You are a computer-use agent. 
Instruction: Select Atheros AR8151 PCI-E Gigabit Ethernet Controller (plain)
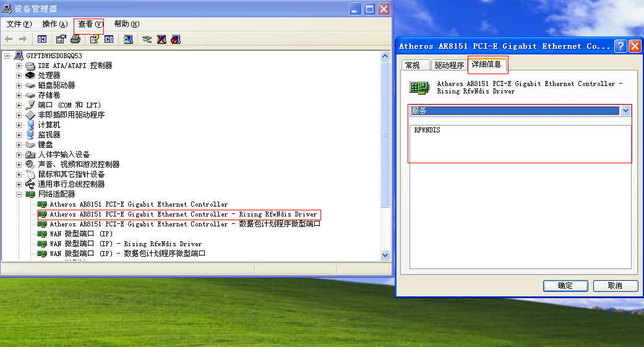(x=139, y=204)
